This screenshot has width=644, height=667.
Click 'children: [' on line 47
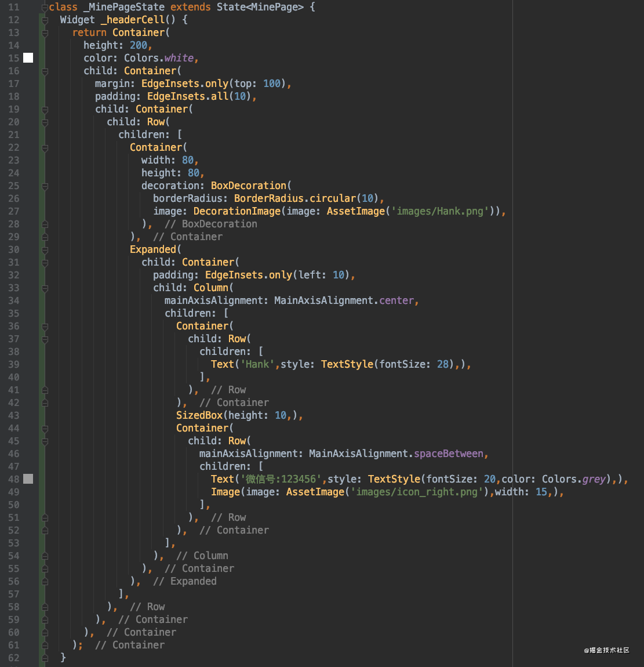[232, 467]
